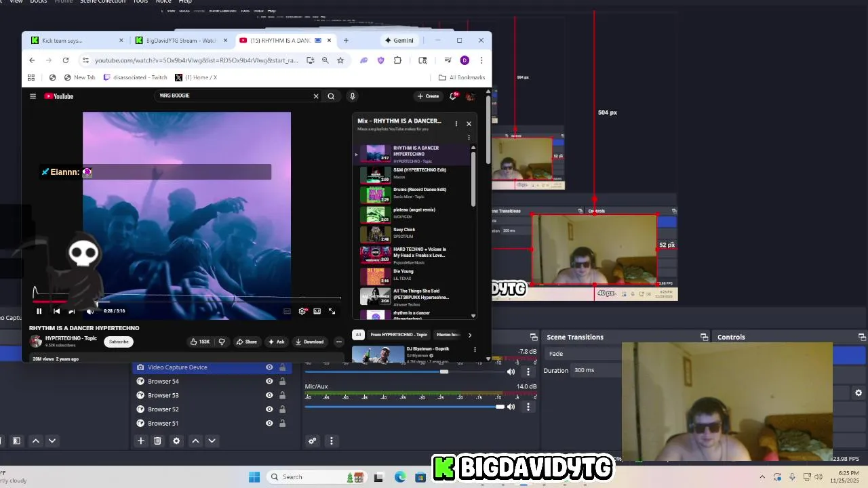Hide the Browser 51 source
This screenshot has width=868, height=488.
click(269, 424)
